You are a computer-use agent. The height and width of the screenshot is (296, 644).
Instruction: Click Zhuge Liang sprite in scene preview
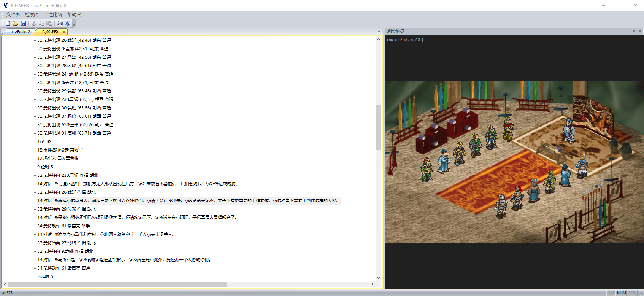pyautogui.click(x=569, y=130)
